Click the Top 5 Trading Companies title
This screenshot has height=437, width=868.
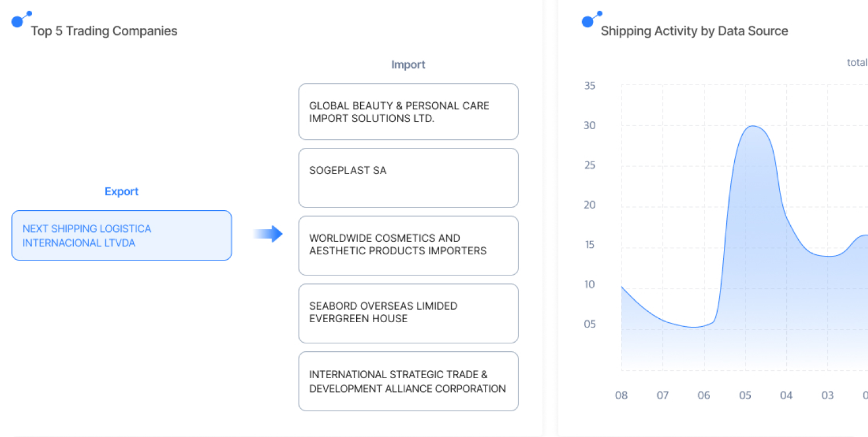tap(104, 31)
